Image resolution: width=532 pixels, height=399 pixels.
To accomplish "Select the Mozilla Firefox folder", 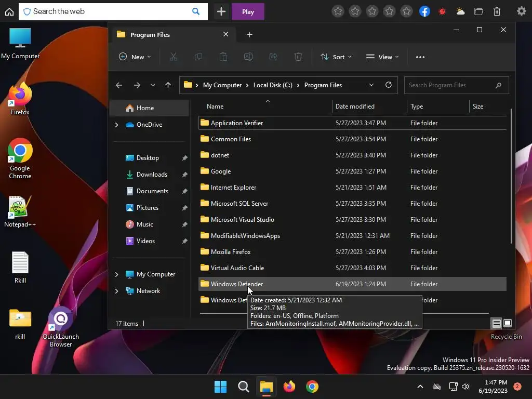I will pos(352,252).
